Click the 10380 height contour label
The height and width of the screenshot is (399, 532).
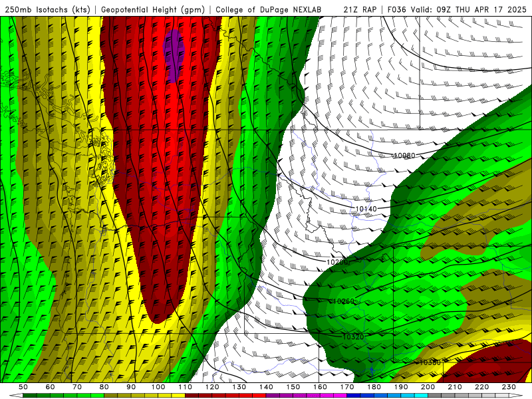point(430,362)
